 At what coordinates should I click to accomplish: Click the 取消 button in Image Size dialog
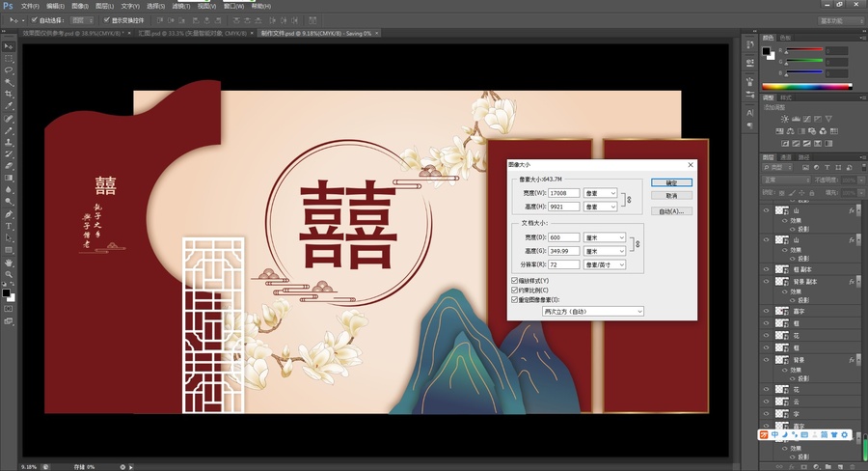tap(671, 196)
